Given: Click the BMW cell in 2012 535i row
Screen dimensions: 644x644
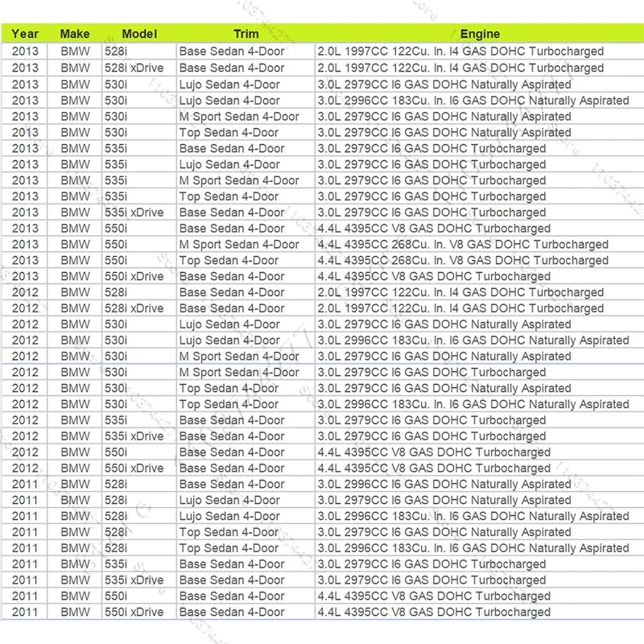Looking at the screenshot, I should pos(75,420).
